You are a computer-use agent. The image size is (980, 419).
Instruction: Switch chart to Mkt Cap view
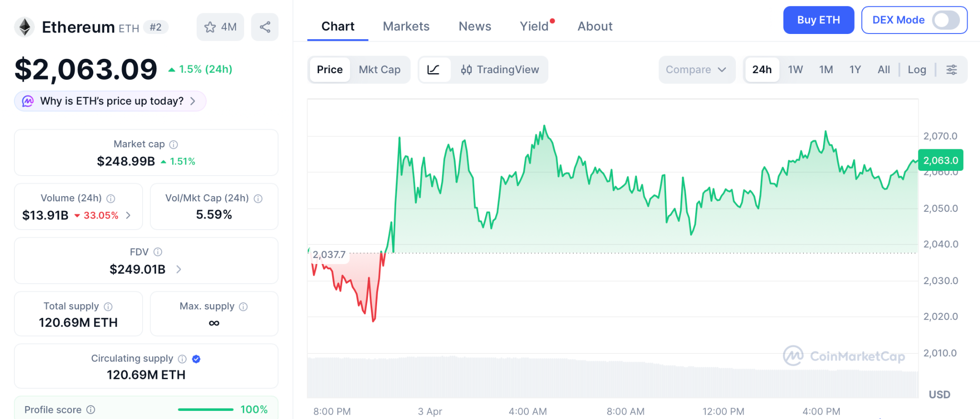(x=379, y=70)
